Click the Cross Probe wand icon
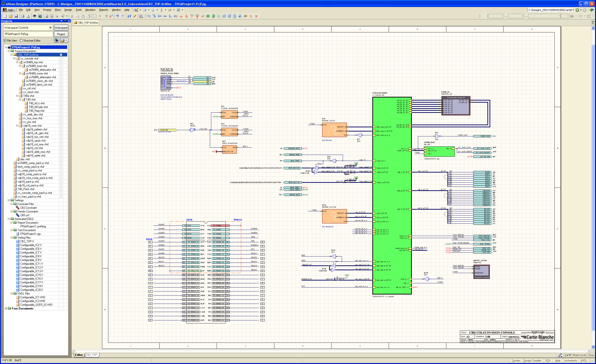Screen dimensions: 596x364 click(135, 16)
